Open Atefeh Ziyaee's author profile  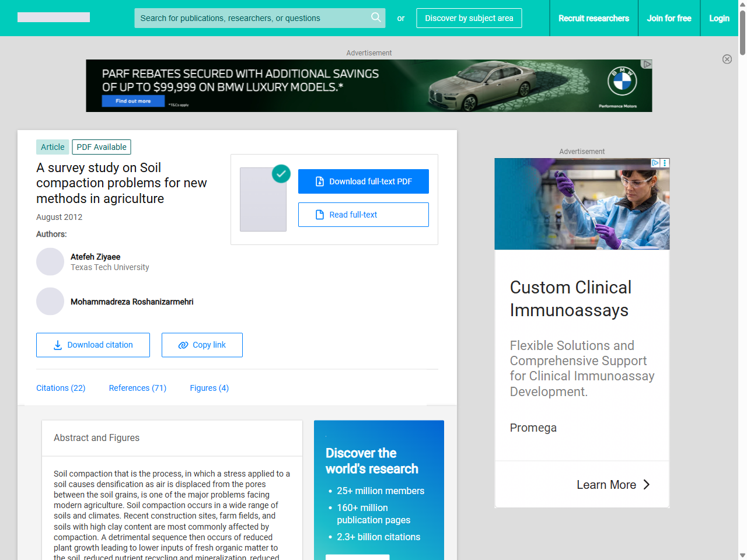[95, 257]
